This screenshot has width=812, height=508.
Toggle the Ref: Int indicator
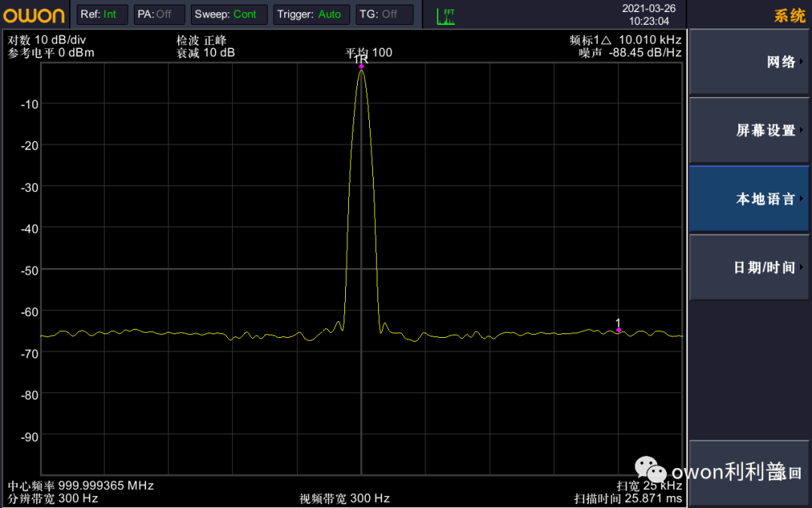102,14
